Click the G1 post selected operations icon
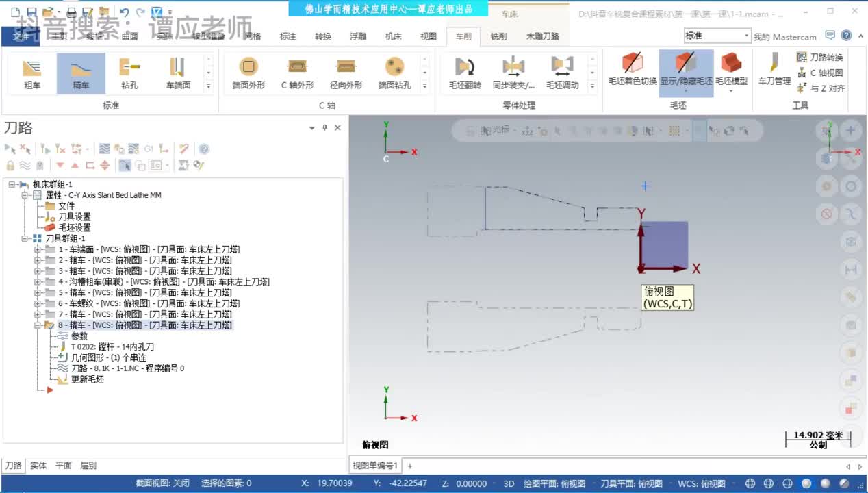Screen dimensions: 868x493 (x=149, y=149)
